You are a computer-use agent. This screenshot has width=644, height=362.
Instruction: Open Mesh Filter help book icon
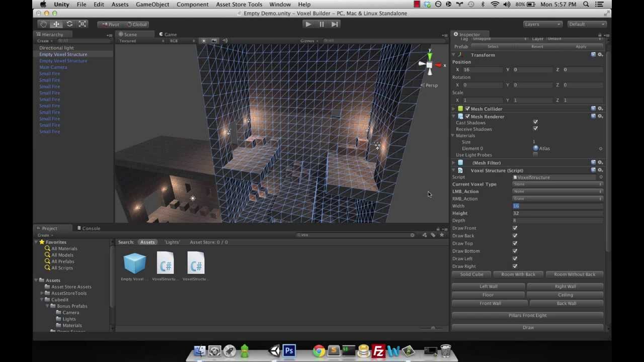(x=593, y=163)
